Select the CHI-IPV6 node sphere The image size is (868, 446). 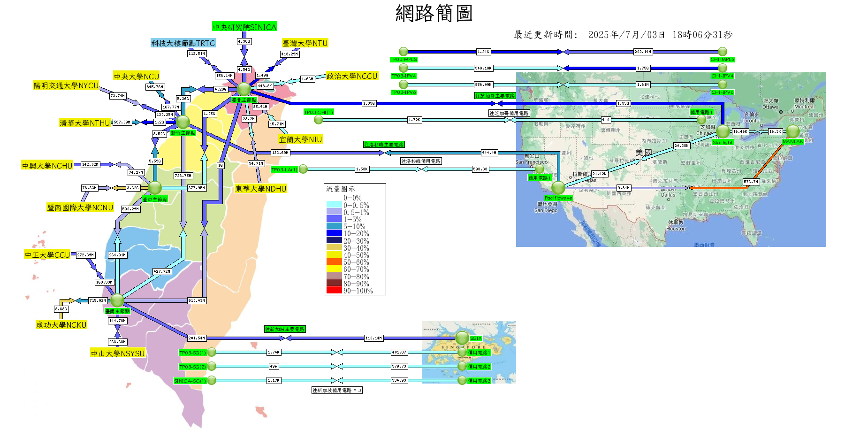point(723,84)
